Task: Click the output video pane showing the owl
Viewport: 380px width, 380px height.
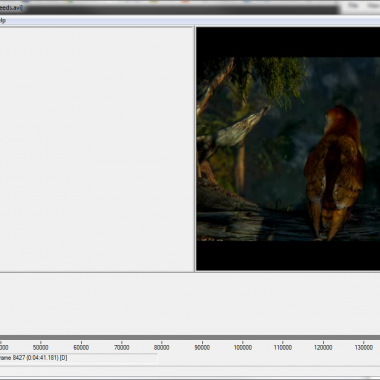Action: coord(288,149)
